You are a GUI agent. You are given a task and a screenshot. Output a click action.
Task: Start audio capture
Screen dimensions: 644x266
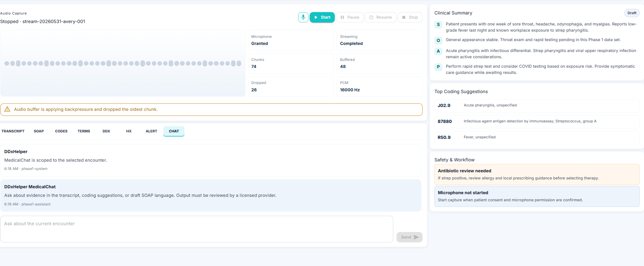(322, 17)
